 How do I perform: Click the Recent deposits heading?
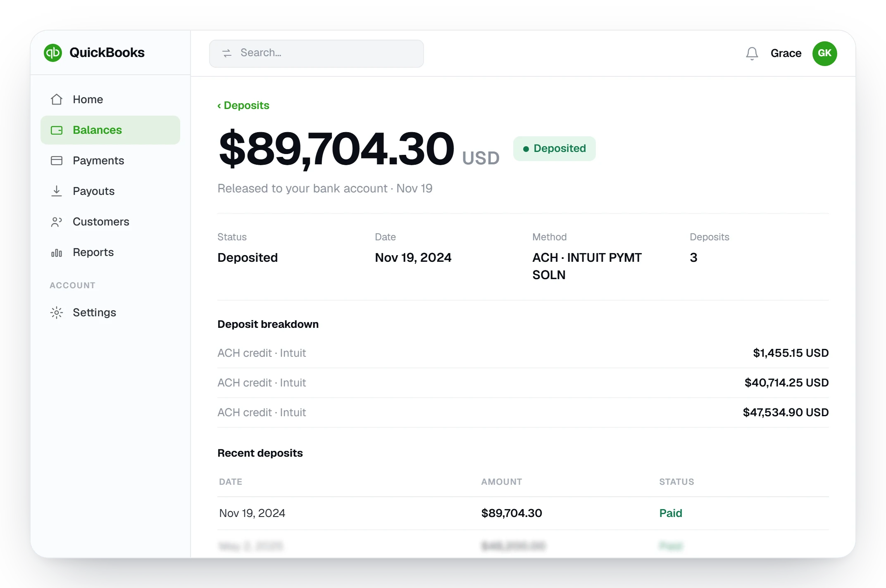(x=260, y=453)
